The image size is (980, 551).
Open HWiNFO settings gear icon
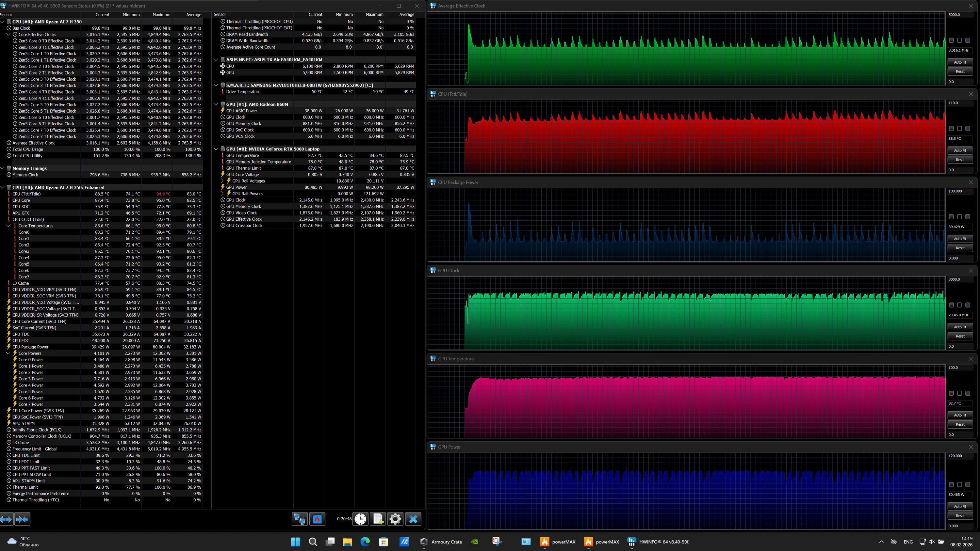click(x=395, y=519)
